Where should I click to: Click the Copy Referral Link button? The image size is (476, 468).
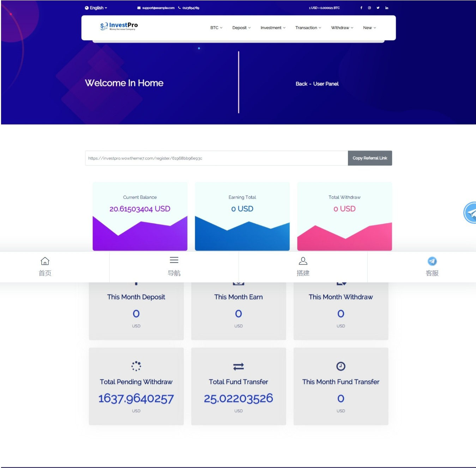370,158
